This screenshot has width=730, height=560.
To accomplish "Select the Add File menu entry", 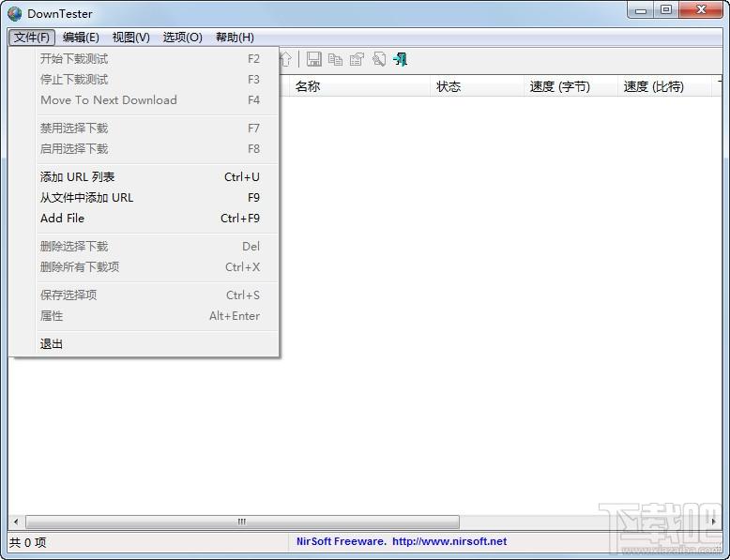I will coord(149,218).
